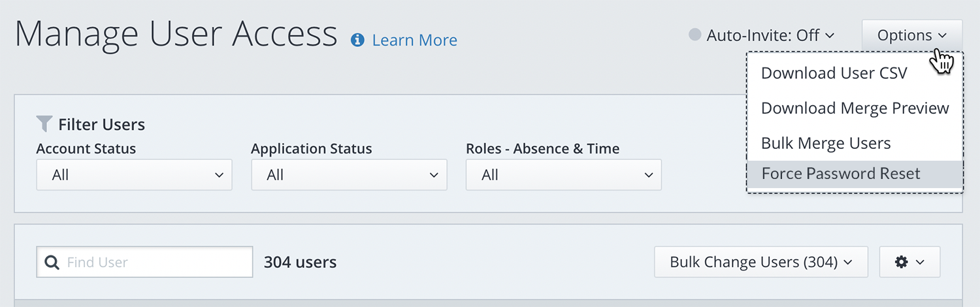Select Download User CSV from menu

[834, 73]
